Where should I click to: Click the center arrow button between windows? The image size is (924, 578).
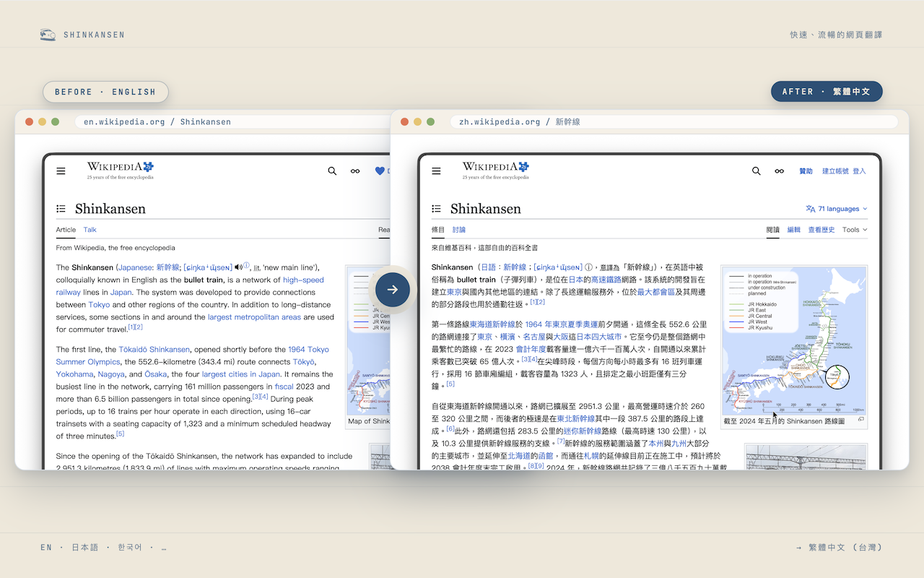coord(392,290)
